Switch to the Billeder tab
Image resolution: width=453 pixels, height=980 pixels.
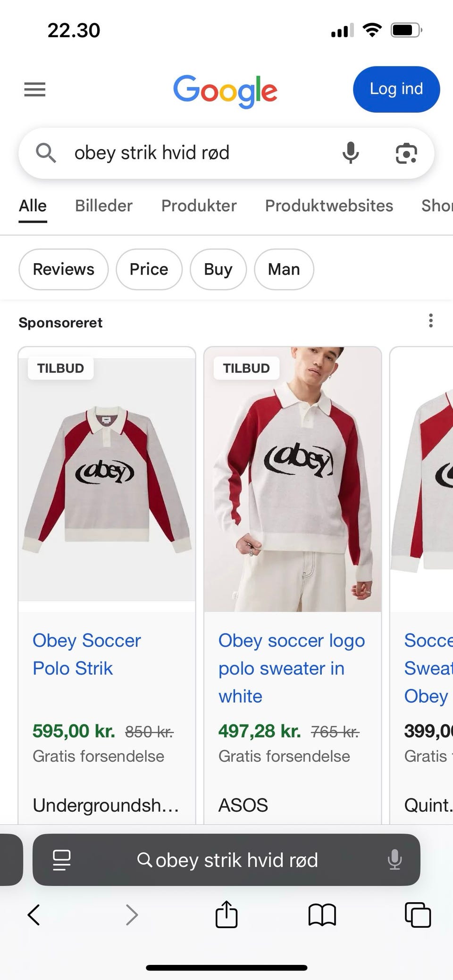pos(104,206)
